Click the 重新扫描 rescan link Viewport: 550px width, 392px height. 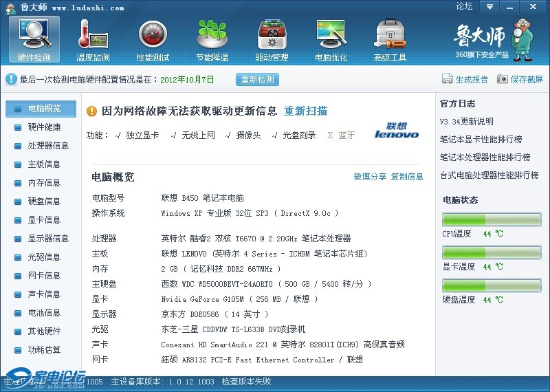pos(305,111)
